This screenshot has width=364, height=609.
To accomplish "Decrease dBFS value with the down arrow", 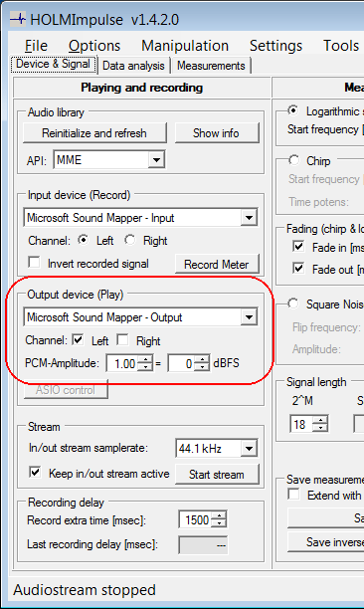I will pyautogui.click(x=202, y=367).
